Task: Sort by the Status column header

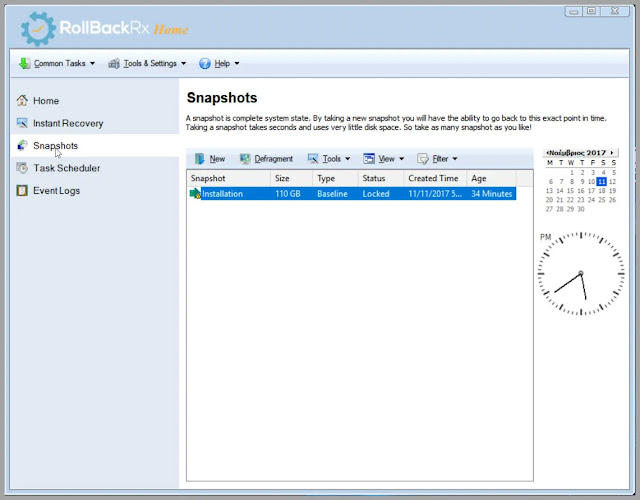Action: point(381,178)
